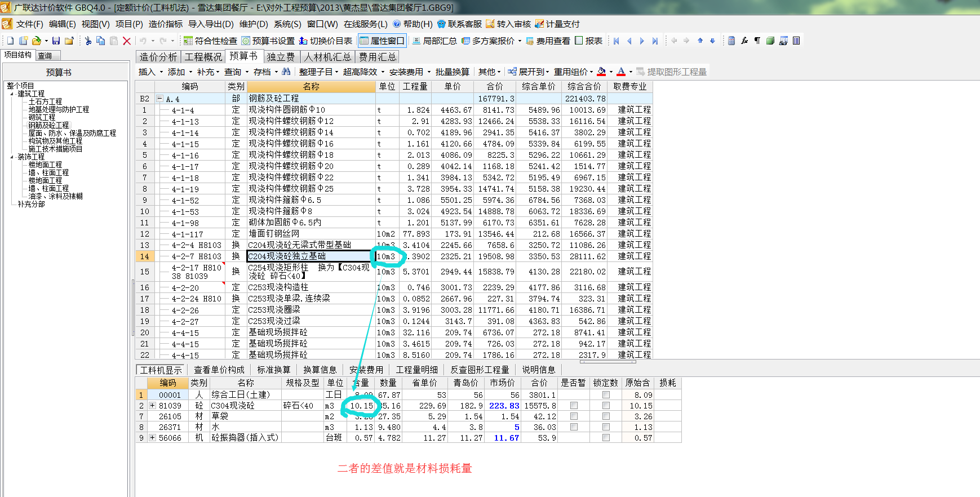
Task: Click 局部汇总 partial summary
Action: pyautogui.click(x=434, y=41)
